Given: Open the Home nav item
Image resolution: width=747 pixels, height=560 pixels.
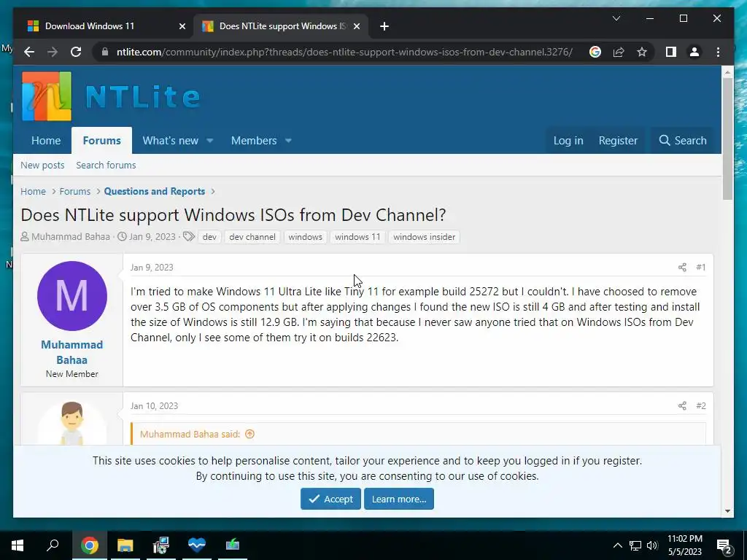Looking at the screenshot, I should (x=46, y=141).
